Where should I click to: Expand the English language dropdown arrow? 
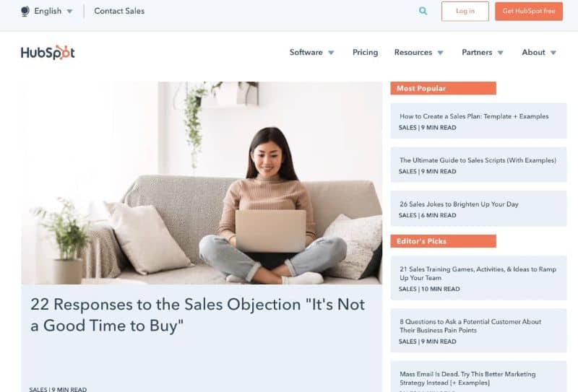tap(69, 12)
